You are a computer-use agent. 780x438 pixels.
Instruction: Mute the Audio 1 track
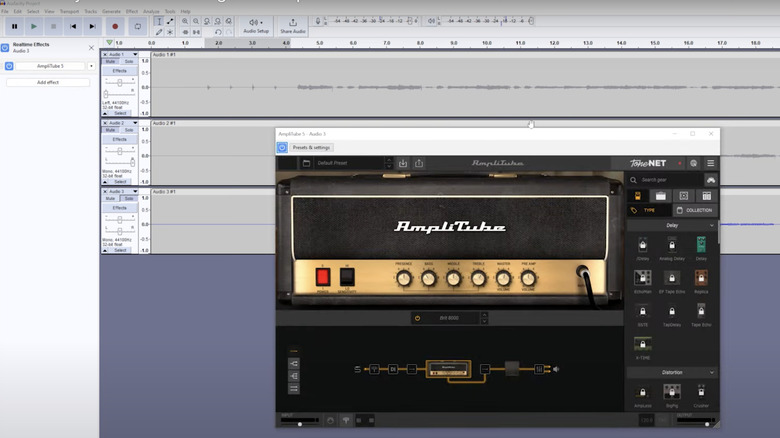tap(110, 61)
